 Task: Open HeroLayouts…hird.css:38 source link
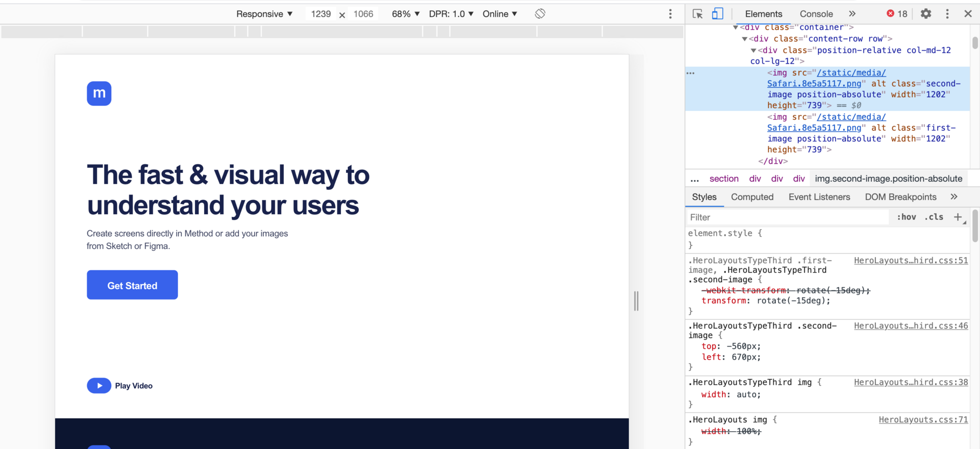911,382
